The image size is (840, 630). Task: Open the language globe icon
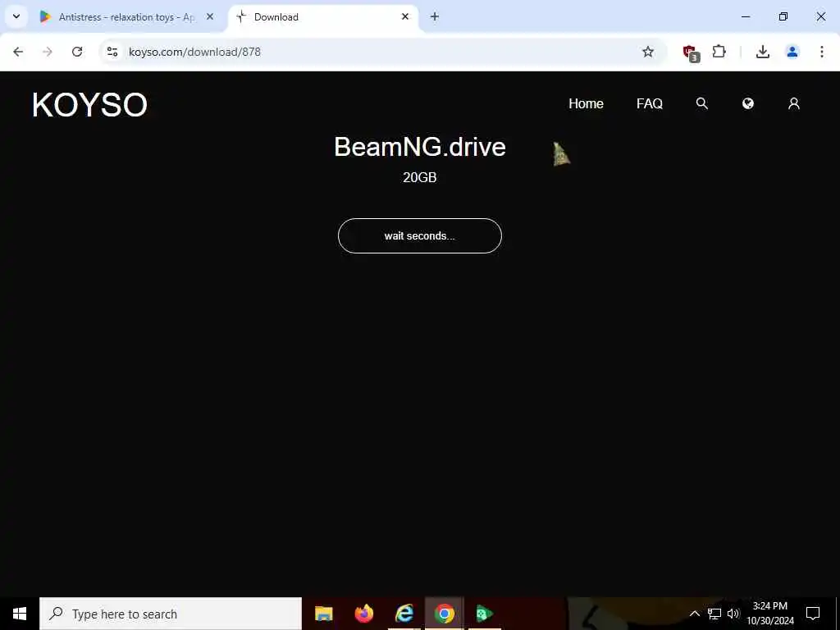748,103
